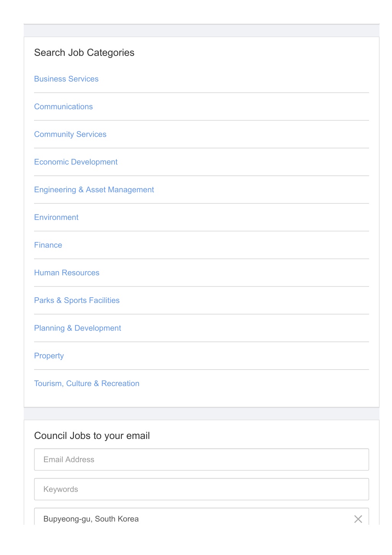This screenshot has width=392, height=555.
Task: Open Engineering & Asset Management category
Action: pyautogui.click(x=94, y=190)
